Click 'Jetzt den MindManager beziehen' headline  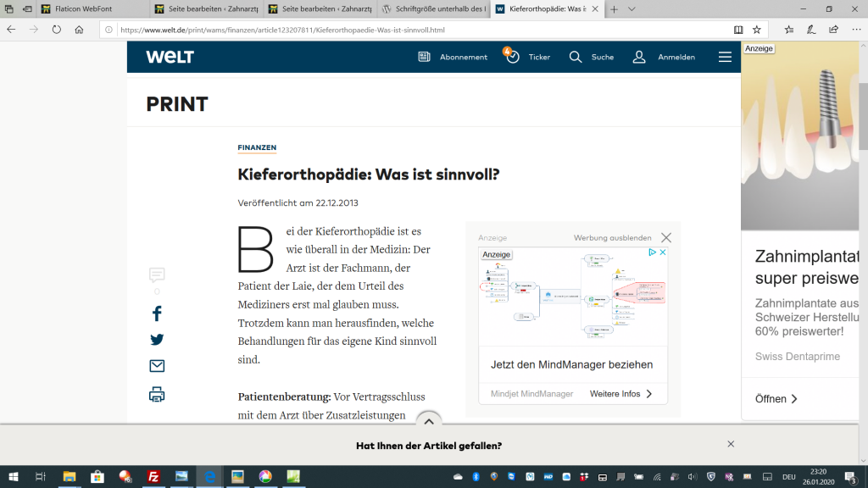pyautogui.click(x=572, y=364)
